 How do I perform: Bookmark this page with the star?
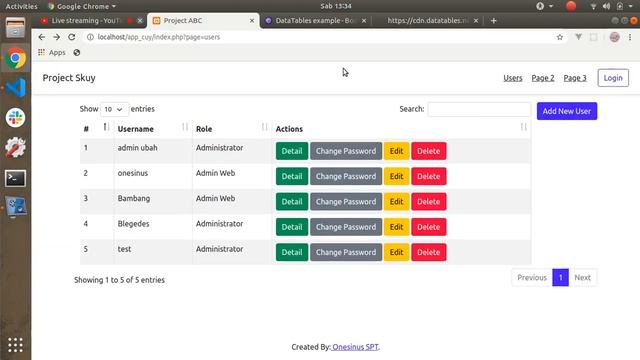[560, 37]
